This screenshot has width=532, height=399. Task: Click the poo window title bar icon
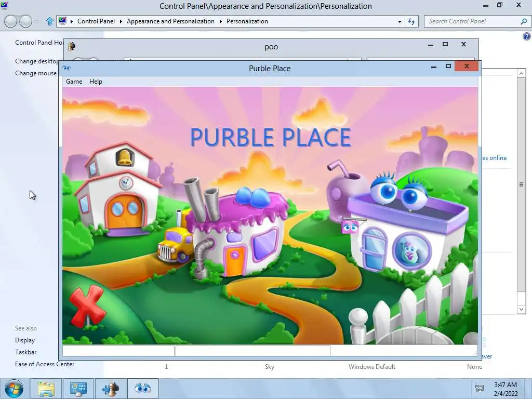pyautogui.click(x=71, y=46)
